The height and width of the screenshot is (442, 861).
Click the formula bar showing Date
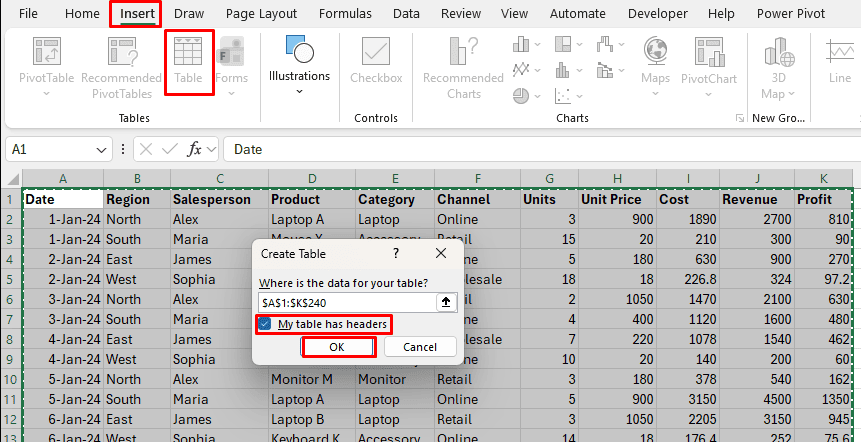click(541, 149)
